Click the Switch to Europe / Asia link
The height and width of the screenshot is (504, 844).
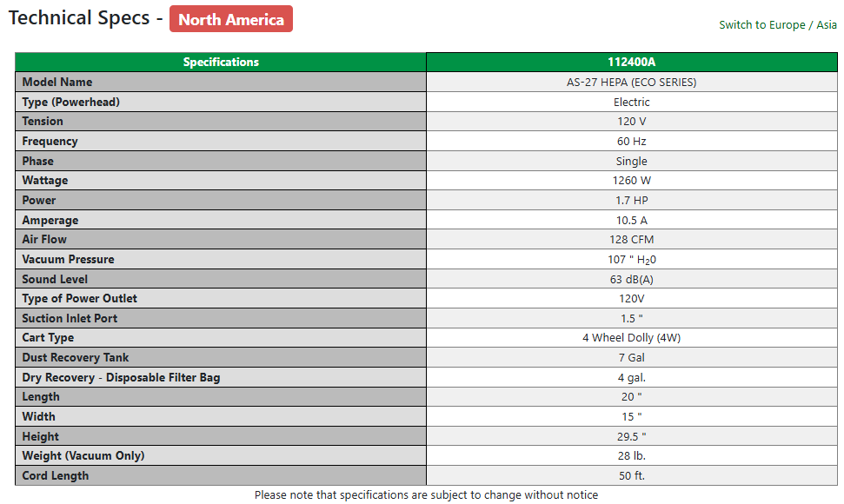point(777,24)
